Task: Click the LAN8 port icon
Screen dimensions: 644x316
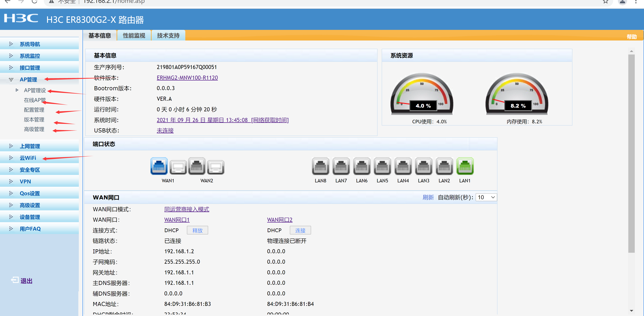Action: click(x=321, y=166)
